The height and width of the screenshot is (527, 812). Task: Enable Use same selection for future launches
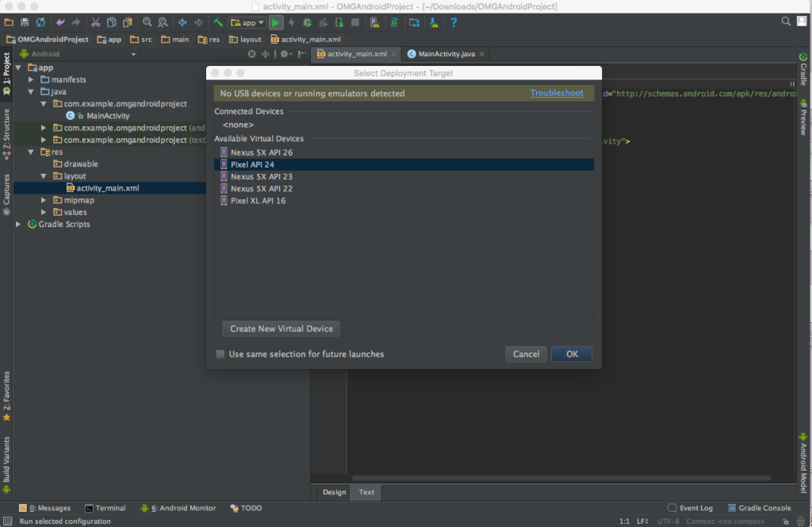click(220, 354)
